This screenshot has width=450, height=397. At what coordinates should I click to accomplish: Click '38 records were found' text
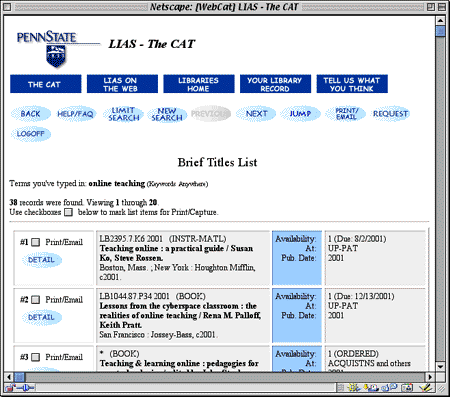(x=46, y=202)
